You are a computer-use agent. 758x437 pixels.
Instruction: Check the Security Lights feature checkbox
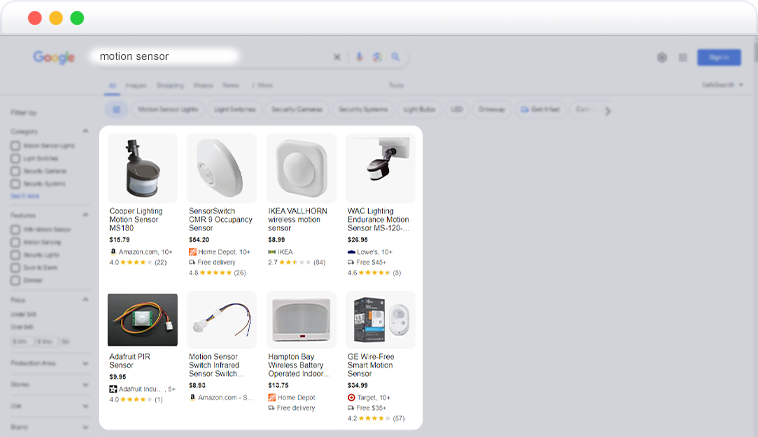point(15,255)
